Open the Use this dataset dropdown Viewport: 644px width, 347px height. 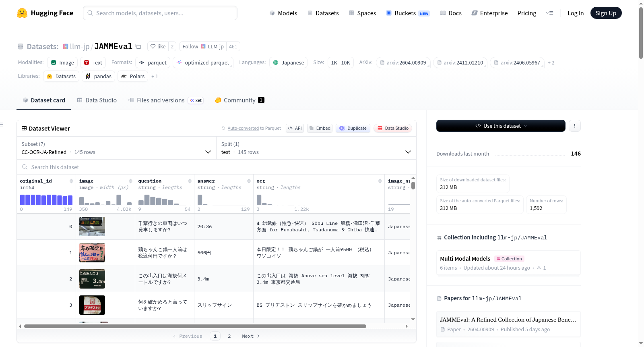[x=501, y=126]
